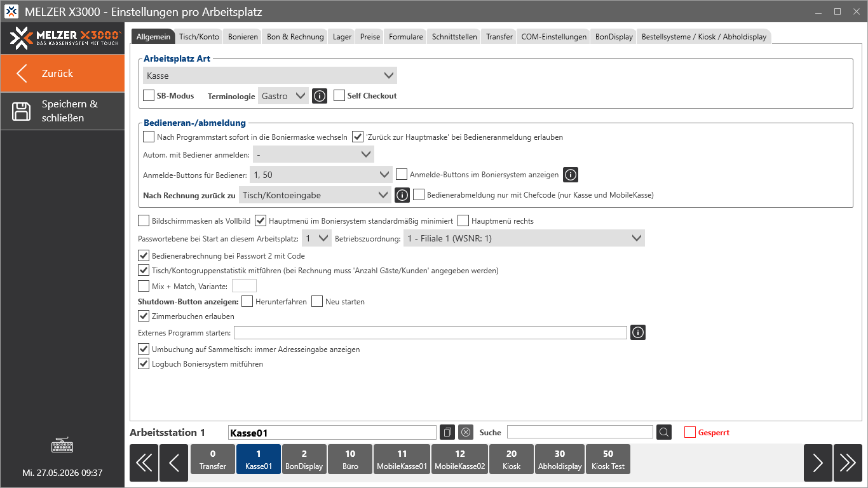Enable Anmelde-Buttons im Boniersystem anzeigen

coord(402,174)
